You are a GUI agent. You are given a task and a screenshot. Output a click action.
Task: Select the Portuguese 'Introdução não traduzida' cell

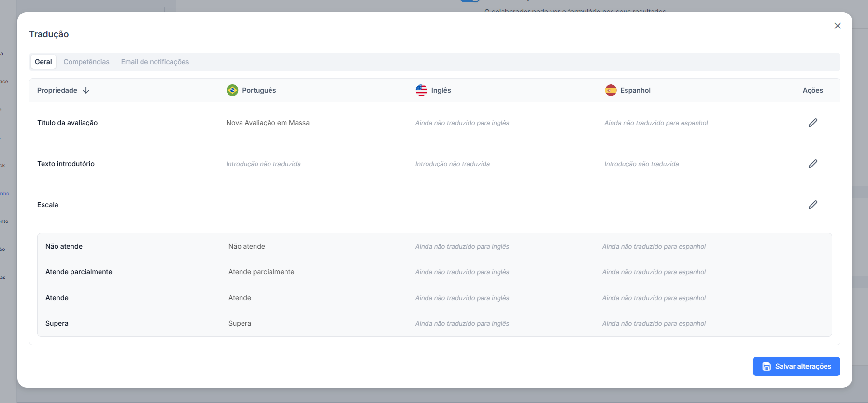263,164
